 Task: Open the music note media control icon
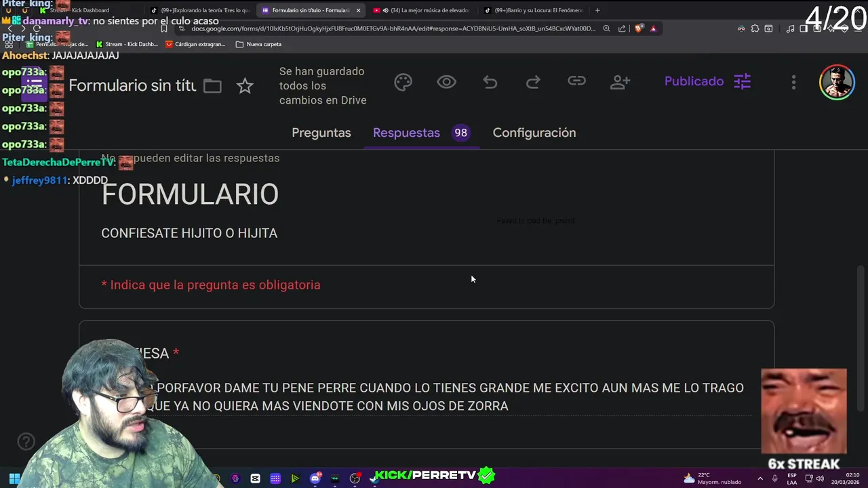coord(790,28)
